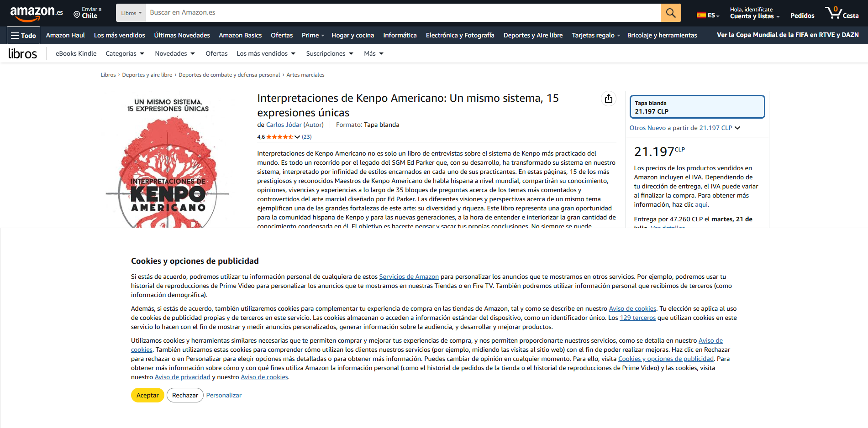Viewport: 868px width, 428px height.
Task: Open the Categorías dropdown in books bar
Action: click(125, 53)
